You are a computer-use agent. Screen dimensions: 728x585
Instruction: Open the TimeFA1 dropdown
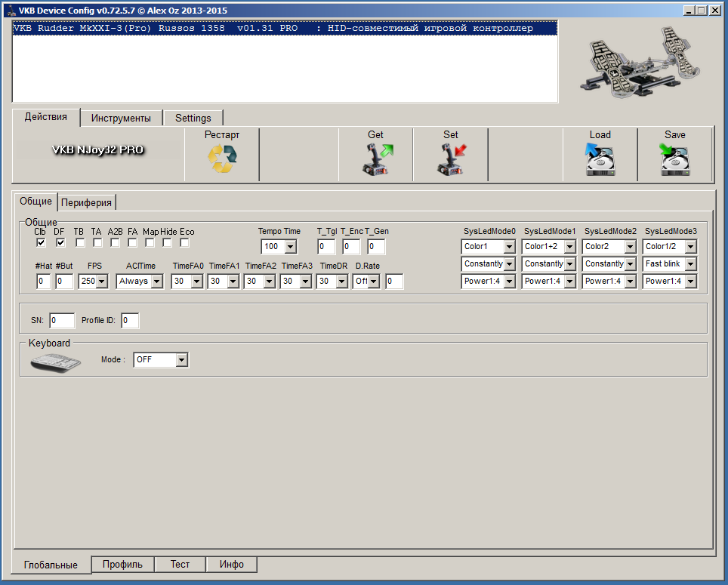tap(233, 281)
